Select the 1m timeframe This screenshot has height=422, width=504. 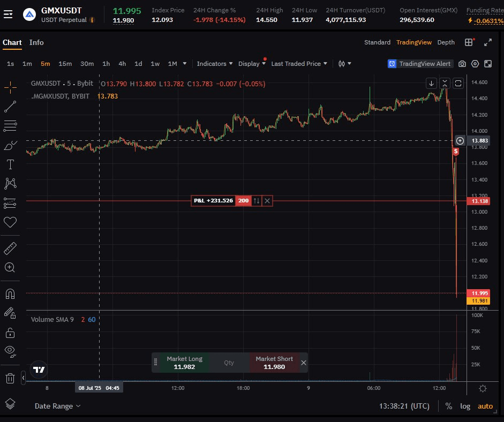pyautogui.click(x=27, y=64)
